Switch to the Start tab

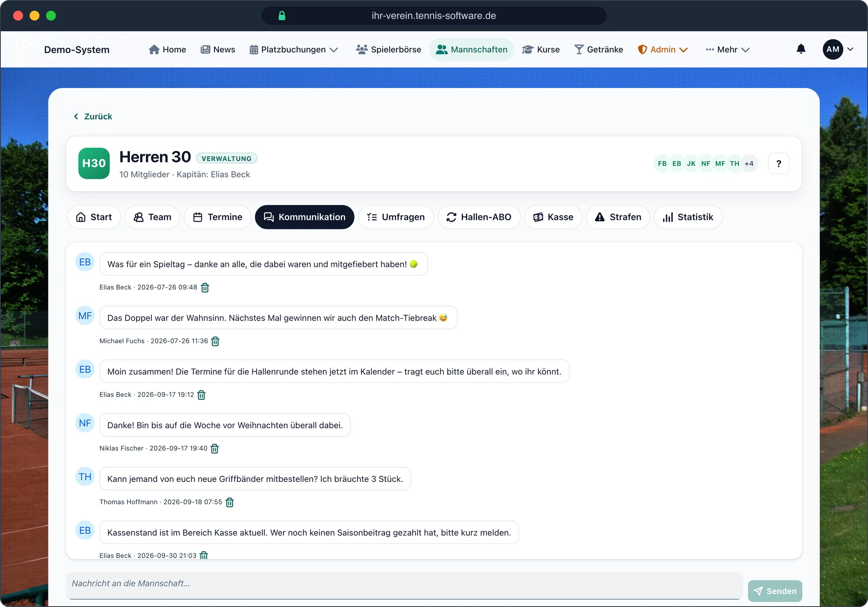click(94, 217)
